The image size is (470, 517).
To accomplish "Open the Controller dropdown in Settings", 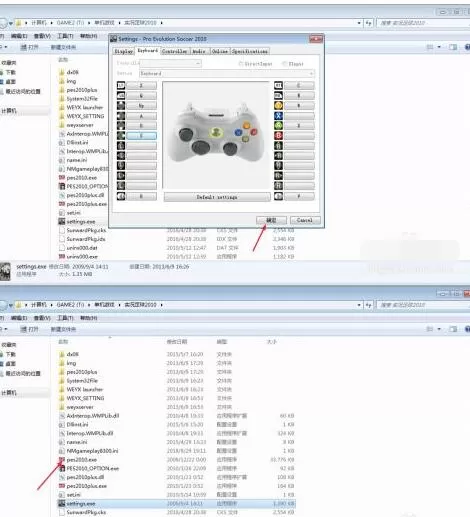I will [x=170, y=63].
